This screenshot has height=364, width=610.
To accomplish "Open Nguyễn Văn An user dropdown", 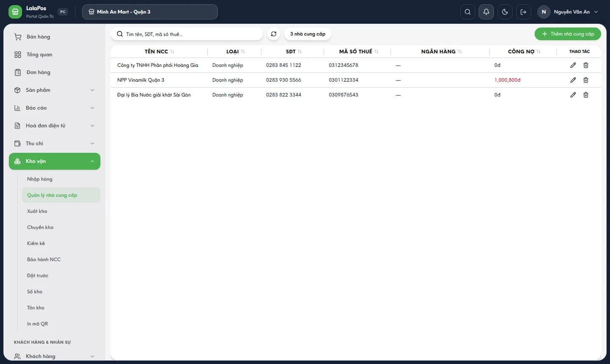I will point(568,12).
